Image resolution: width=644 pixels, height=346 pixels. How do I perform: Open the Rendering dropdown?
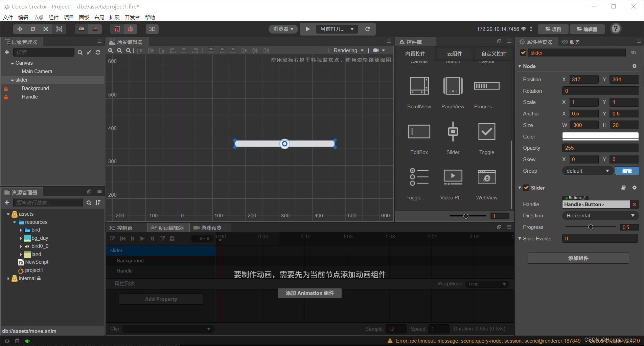coord(348,50)
